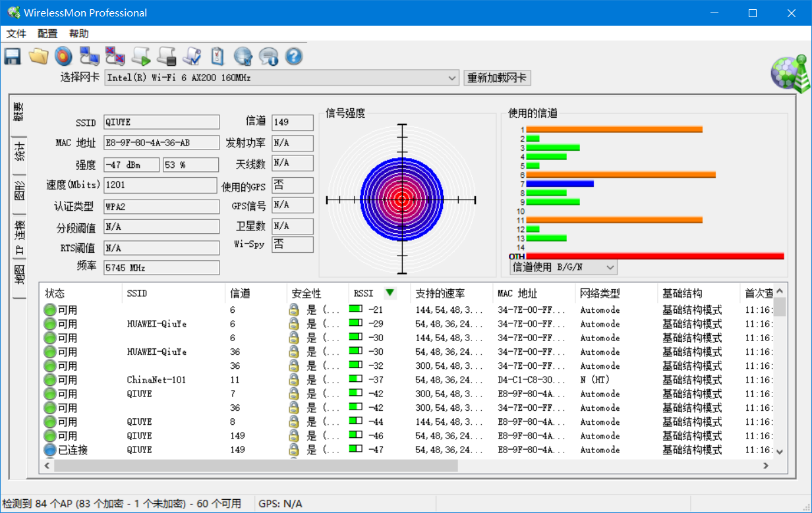812x513 pixels.
Task: Sort list by the SSID column header
Action: (x=173, y=293)
